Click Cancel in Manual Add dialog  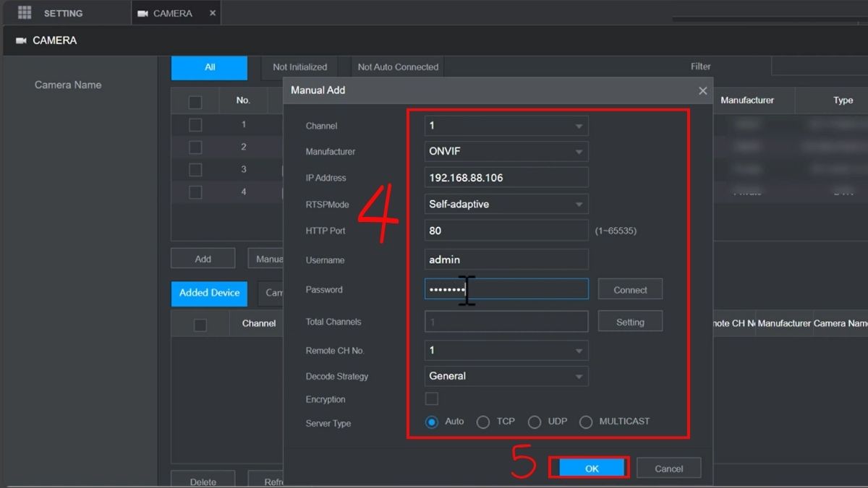pyautogui.click(x=669, y=468)
